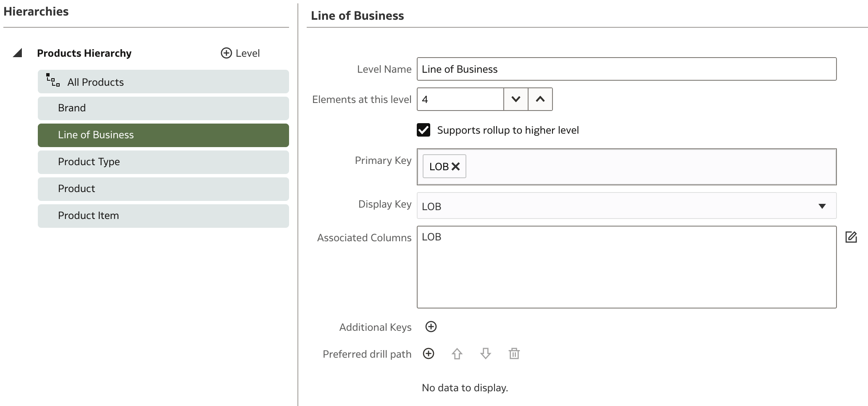Select the Product Item level
Viewport: 868px width, 406px height.
[x=163, y=216]
